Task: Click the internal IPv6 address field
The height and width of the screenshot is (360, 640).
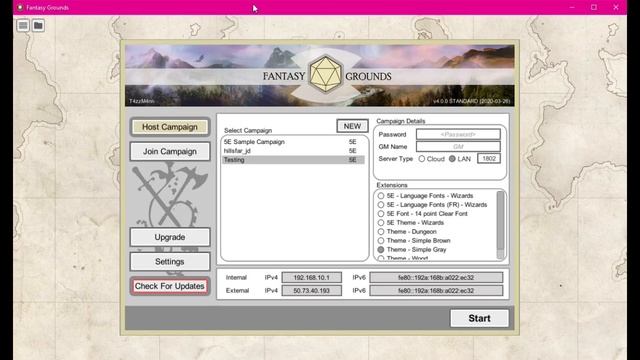Action: pyautogui.click(x=436, y=278)
